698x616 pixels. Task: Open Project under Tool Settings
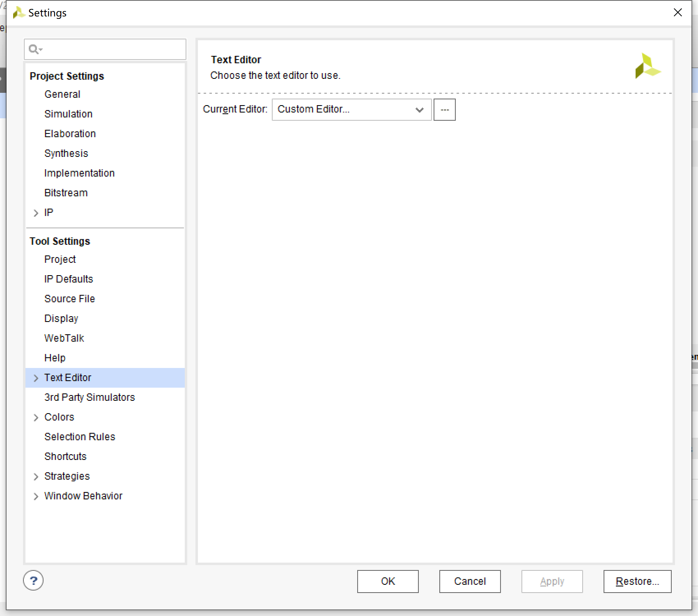[x=60, y=259]
